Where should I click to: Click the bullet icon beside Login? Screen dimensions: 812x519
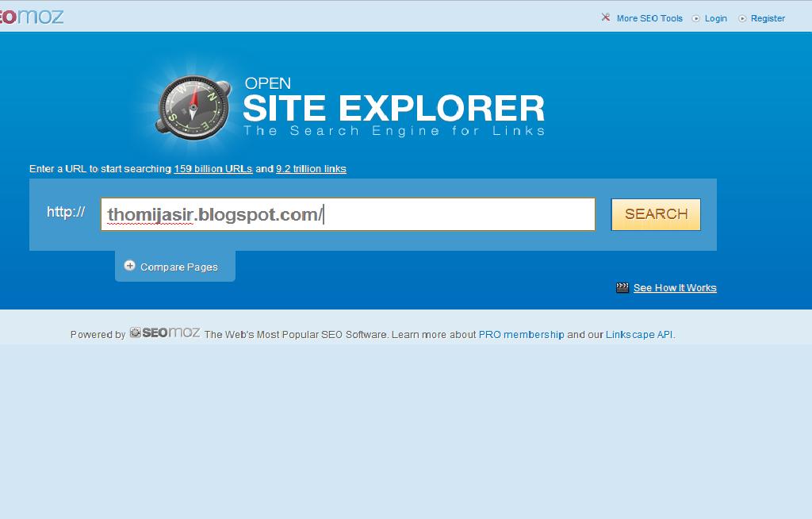[x=696, y=19]
